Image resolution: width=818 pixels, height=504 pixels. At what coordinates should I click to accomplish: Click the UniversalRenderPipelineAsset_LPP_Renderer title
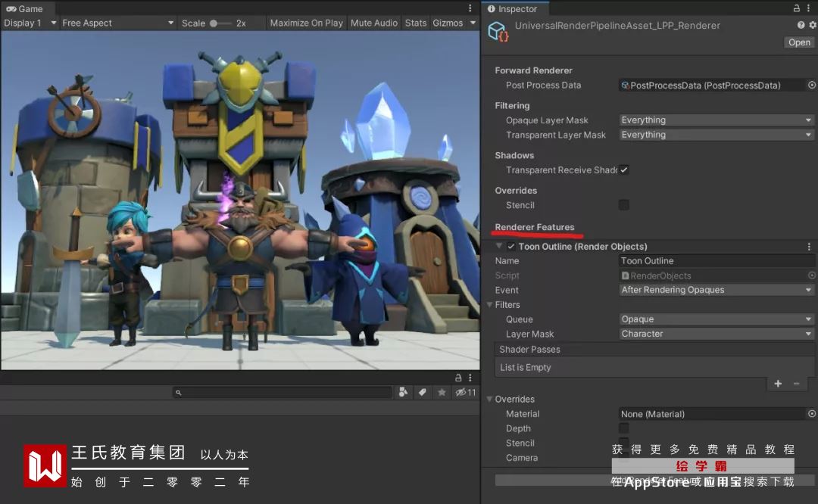tap(617, 26)
